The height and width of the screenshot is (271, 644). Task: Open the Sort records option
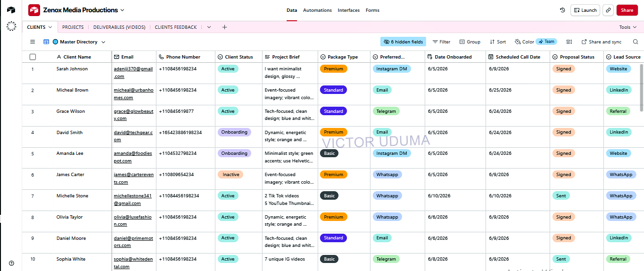(498, 42)
